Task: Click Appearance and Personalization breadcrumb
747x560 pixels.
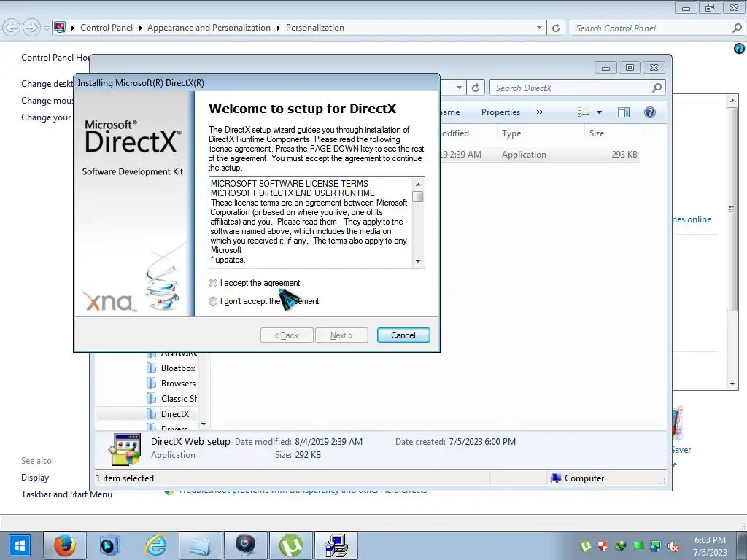Action: tap(209, 28)
